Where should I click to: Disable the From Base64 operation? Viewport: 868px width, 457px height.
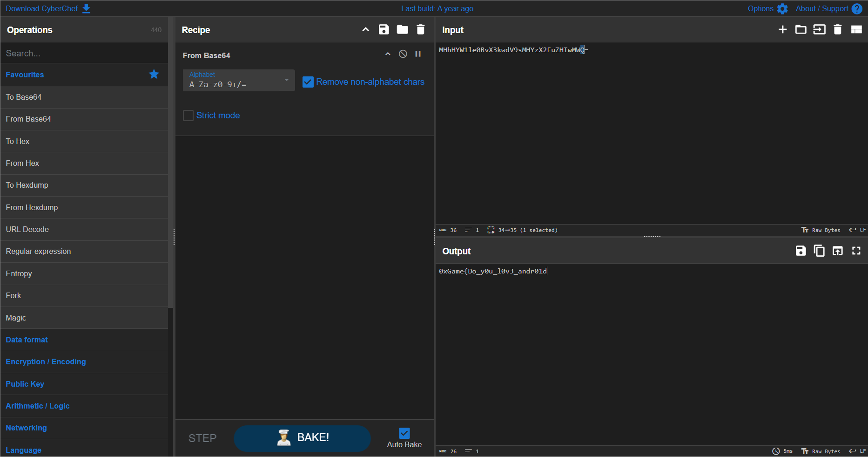(x=403, y=54)
